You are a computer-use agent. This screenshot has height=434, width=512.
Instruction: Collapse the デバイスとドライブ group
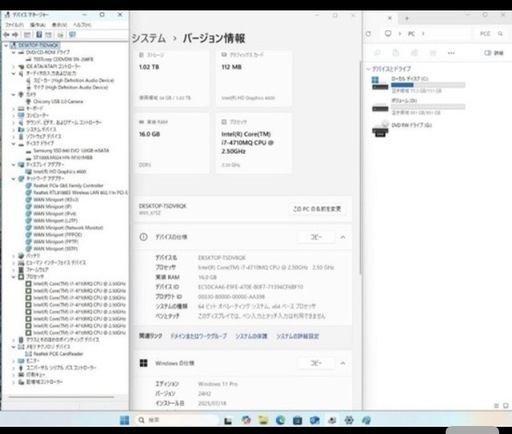(x=368, y=69)
